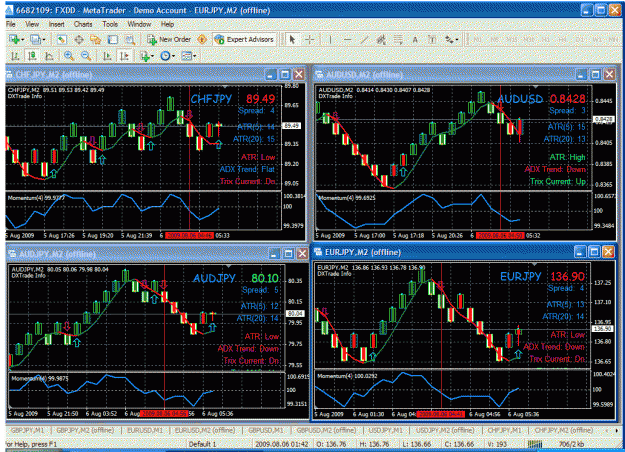Viewport: 625px width, 452px height.
Task: Click the New Order button
Action: (x=169, y=39)
